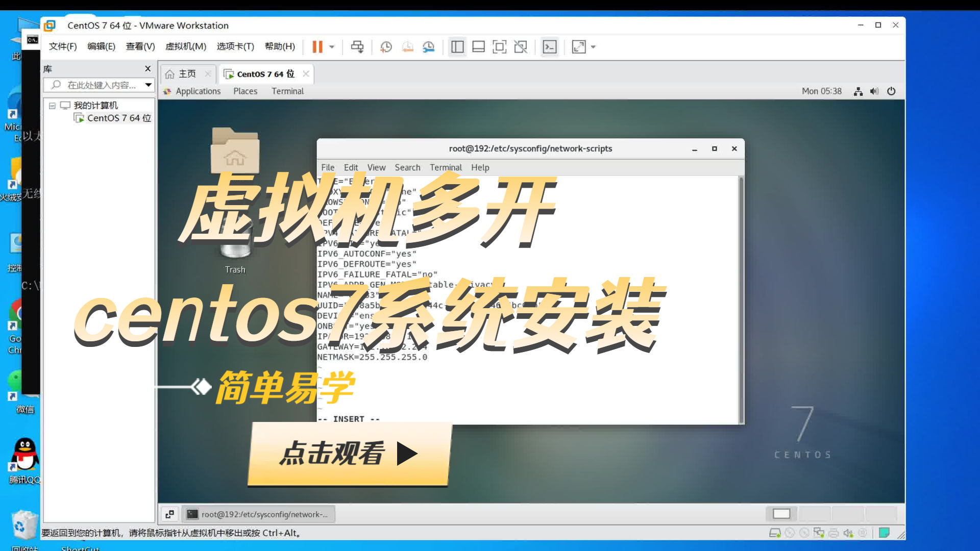Click the terminal vertical scrollbar
Screen dimensions: 980x551
741,299
